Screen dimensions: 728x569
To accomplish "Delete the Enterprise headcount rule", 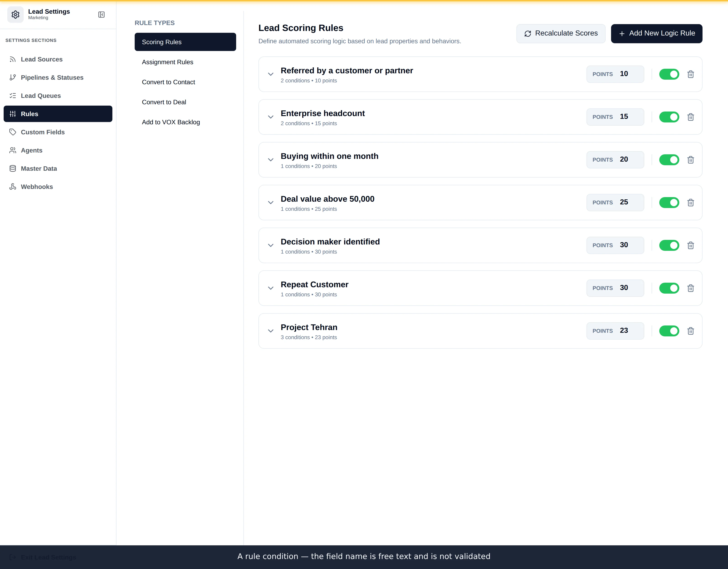I will coord(691,117).
